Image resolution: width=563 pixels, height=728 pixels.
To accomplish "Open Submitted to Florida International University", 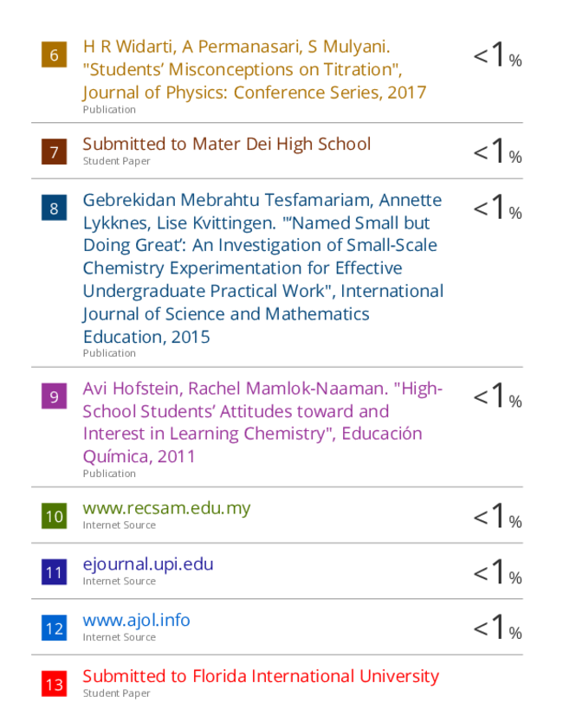I will point(261,676).
